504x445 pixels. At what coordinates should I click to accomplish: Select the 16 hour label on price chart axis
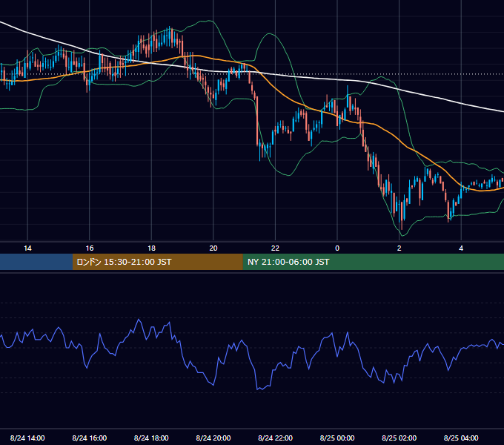pos(90,248)
